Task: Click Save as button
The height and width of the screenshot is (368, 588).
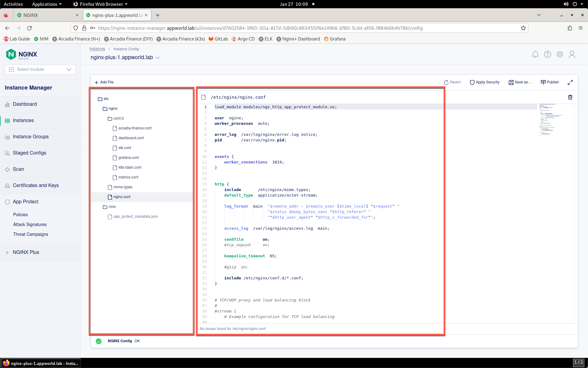Action: (x=520, y=82)
